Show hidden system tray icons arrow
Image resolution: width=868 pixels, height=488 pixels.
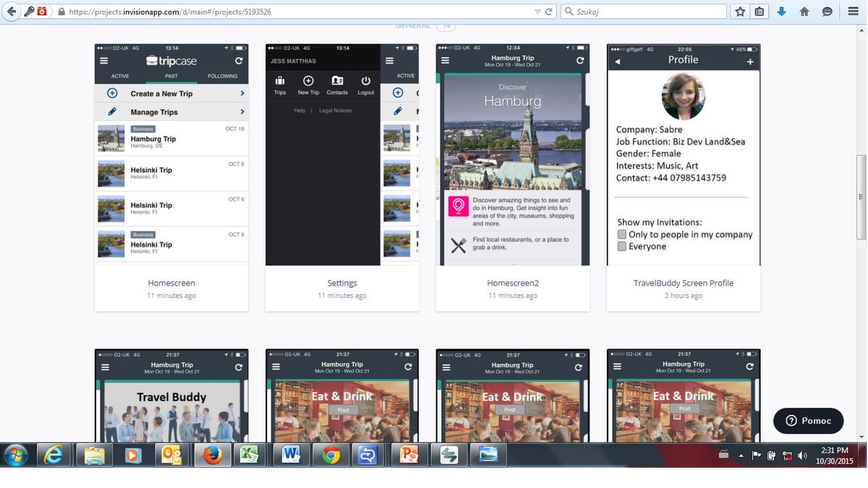point(741,455)
